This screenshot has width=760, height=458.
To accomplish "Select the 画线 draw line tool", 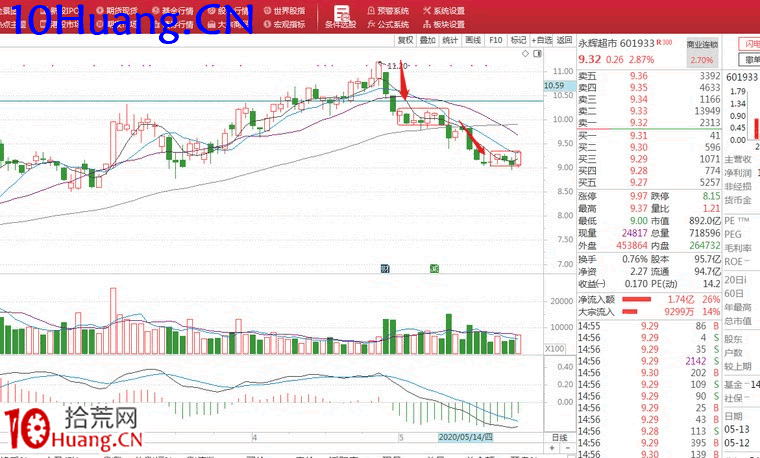I will [473, 40].
